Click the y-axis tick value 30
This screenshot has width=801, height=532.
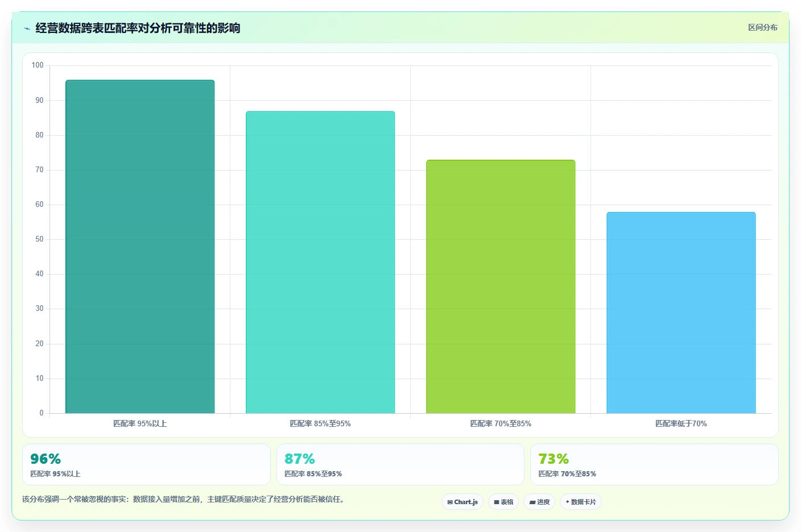click(39, 308)
